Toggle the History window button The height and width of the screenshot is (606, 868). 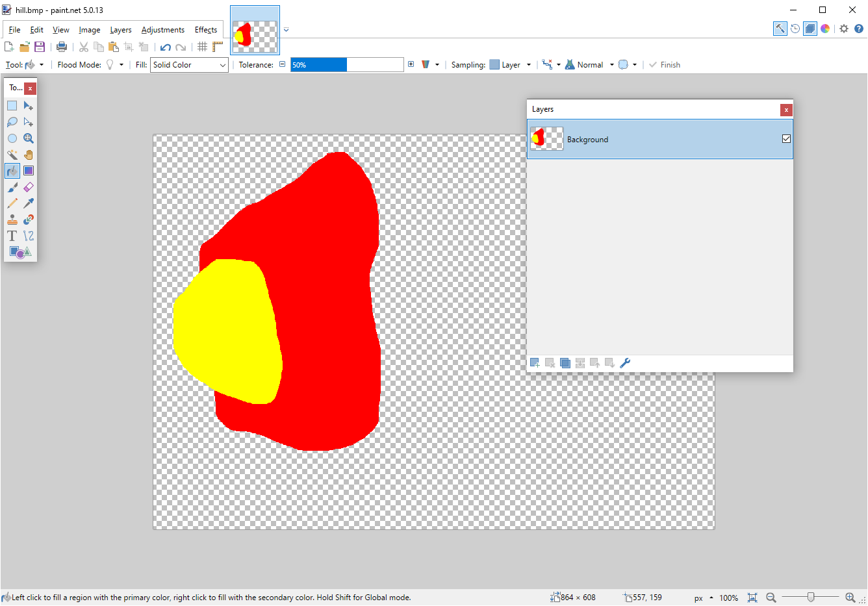tap(795, 29)
